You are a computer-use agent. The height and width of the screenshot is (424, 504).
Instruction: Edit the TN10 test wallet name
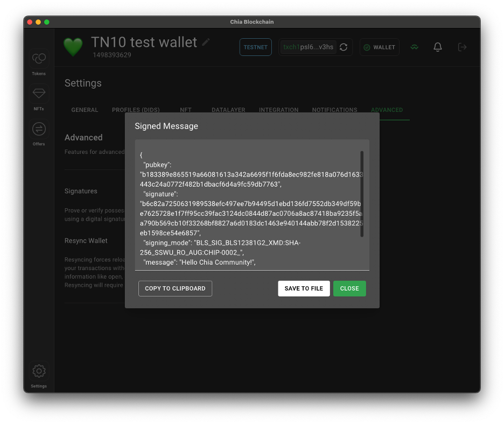206,42
